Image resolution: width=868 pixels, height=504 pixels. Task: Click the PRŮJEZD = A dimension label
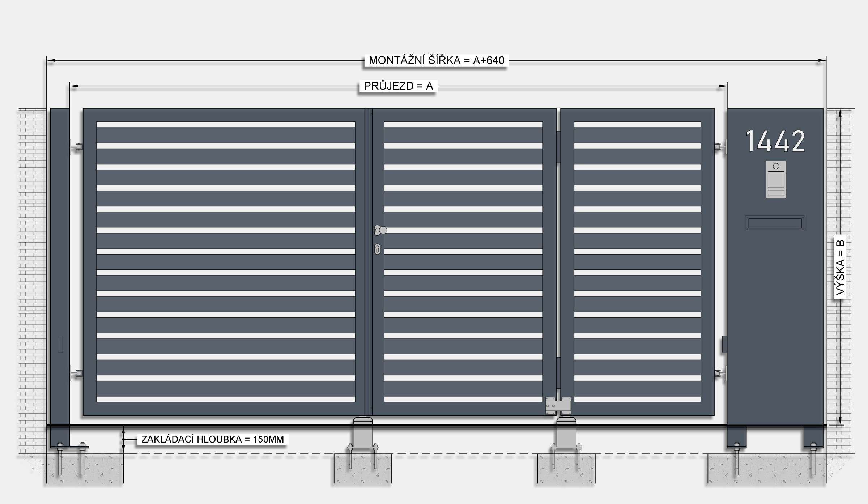click(398, 86)
